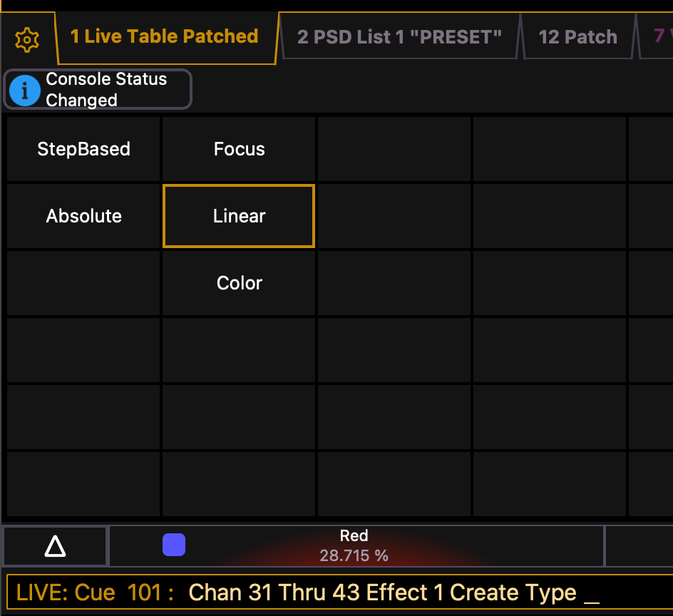Click the empty cell below Absolute
Screen dimensions: 673x616
(x=84, y=283)
